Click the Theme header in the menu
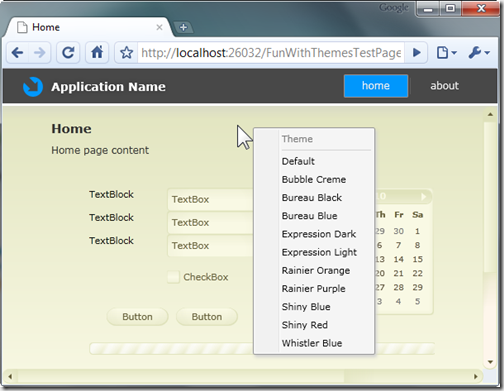 [x=297, y=139]
